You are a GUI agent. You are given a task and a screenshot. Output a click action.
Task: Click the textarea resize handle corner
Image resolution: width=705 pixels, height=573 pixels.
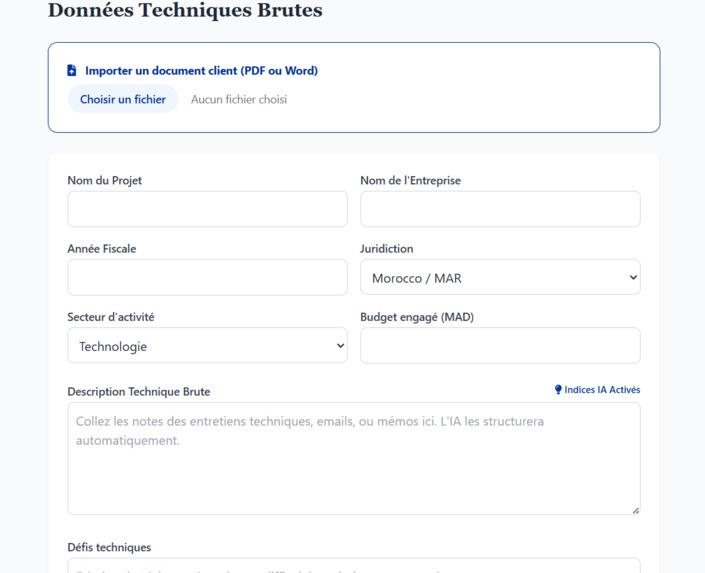coord(635,510)
